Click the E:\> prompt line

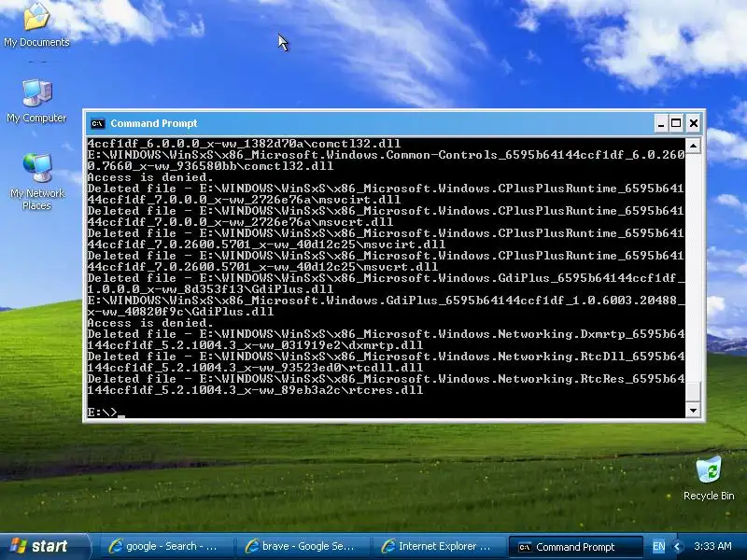pos(106,413)
